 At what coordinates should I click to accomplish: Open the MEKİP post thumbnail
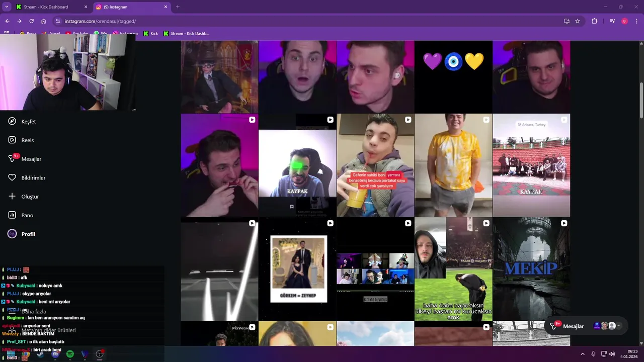pos(531,269)
